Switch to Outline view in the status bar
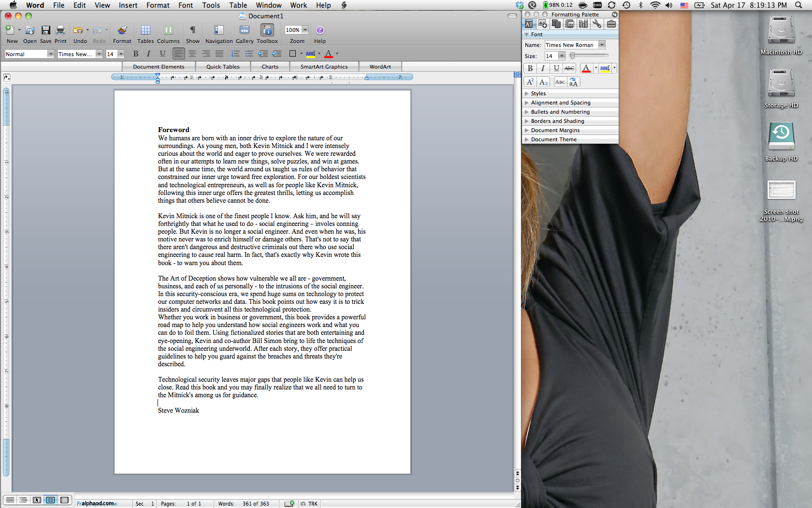Viewport: 812px width, 508px height. tap(23, 500)
